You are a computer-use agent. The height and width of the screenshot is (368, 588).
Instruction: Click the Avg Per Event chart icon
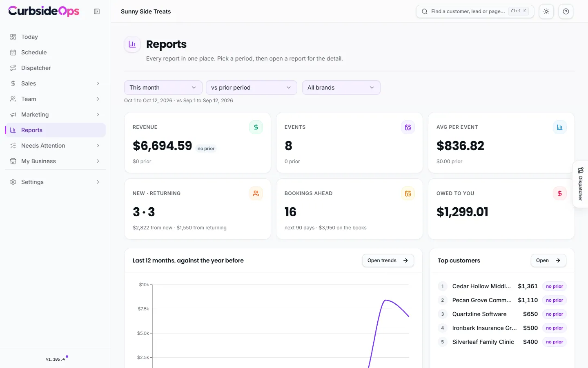coord(560,127)
